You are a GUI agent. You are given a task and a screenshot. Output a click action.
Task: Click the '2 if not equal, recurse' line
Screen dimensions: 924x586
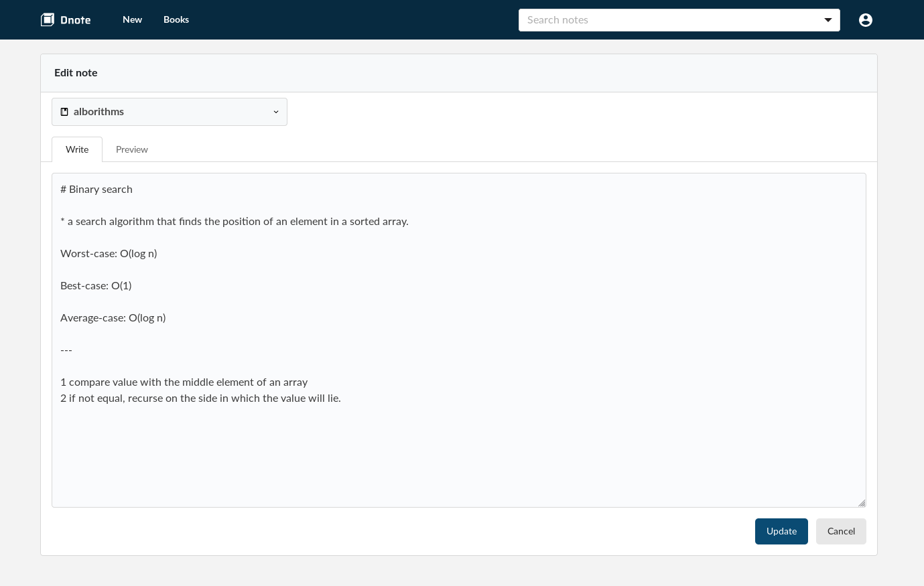tap(200, 398)
